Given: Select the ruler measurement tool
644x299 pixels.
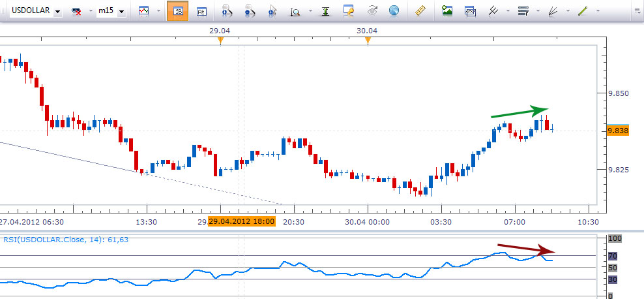Looking at the screenshot, I should pyautogui.click(x=419, y=10).
